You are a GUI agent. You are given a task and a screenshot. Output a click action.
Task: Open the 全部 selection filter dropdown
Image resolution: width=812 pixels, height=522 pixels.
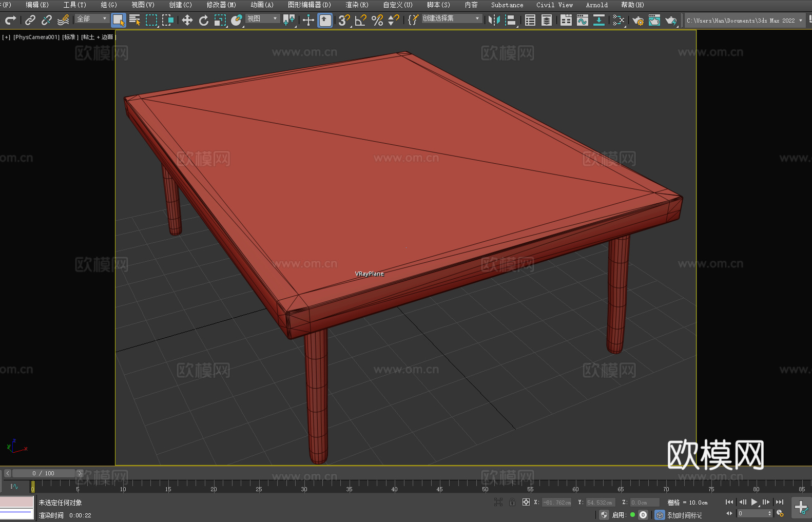pyautogui.click(x=92, y=18)
